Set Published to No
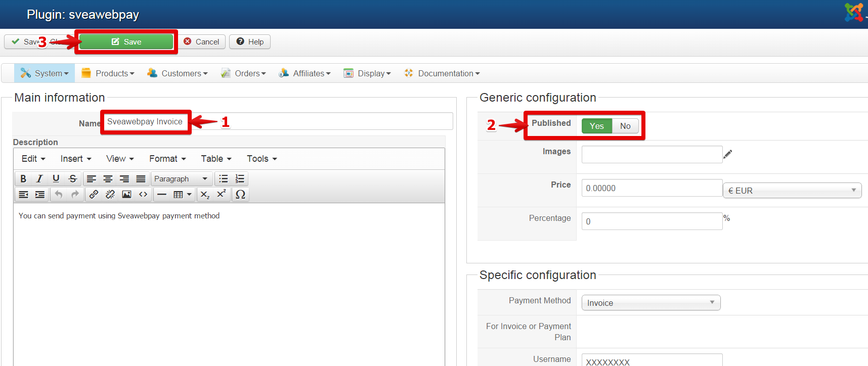The image size is (868, 366). click(x=625, y=126)
